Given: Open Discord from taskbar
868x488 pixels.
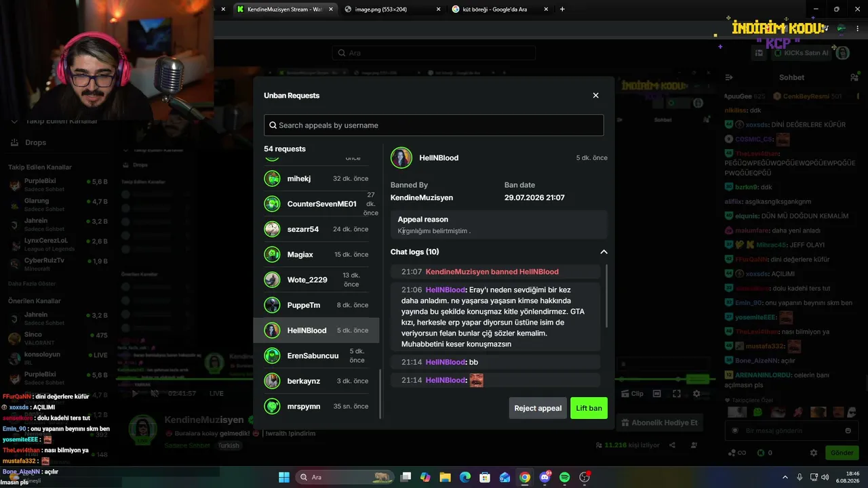Looking at the screenshot, I should (x=545, y=477).
